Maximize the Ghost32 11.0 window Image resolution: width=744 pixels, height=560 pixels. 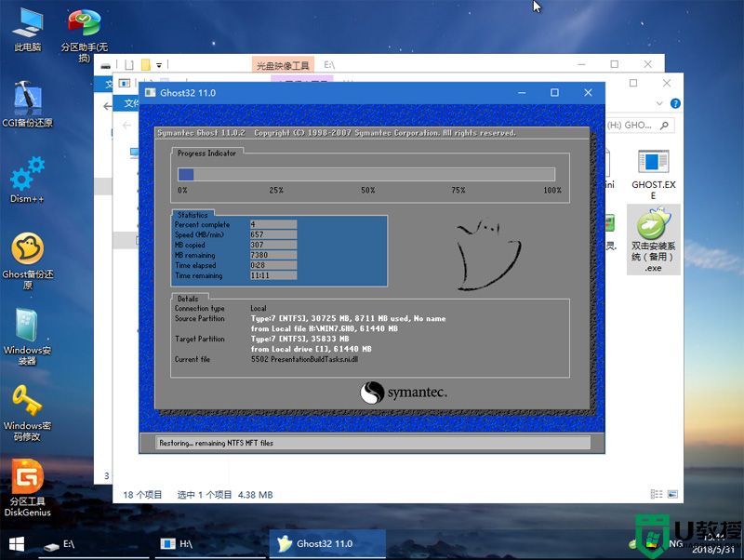tap(554, 93)
